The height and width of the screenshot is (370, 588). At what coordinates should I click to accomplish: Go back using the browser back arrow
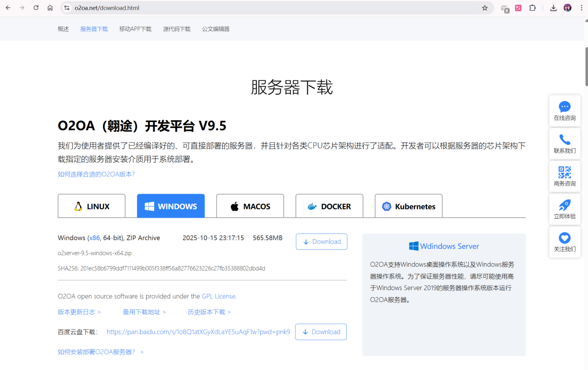pos(8,8)
